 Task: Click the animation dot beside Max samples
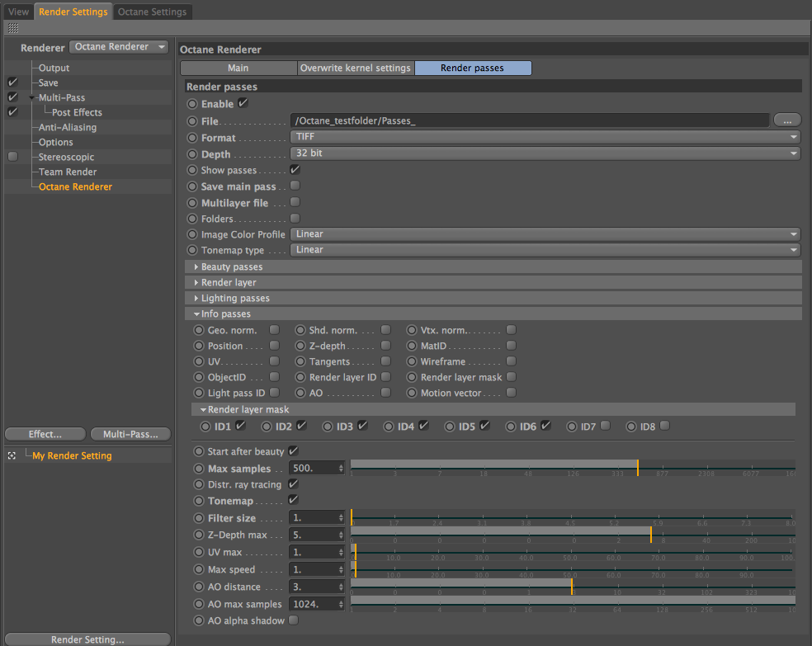click(x=199, y=469)
